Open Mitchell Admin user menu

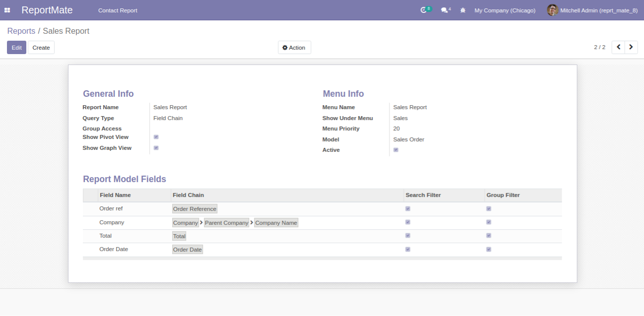click(598, 10)
